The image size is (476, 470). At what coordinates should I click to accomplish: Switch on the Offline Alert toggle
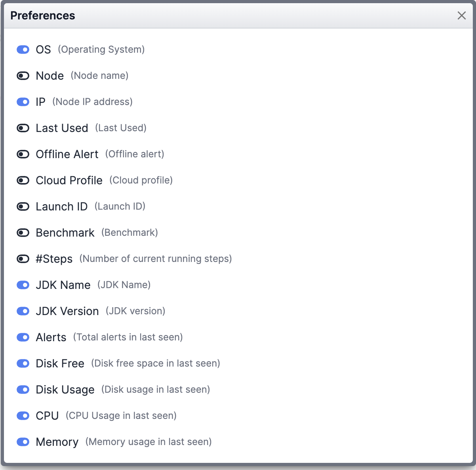(x=23, y=154)
